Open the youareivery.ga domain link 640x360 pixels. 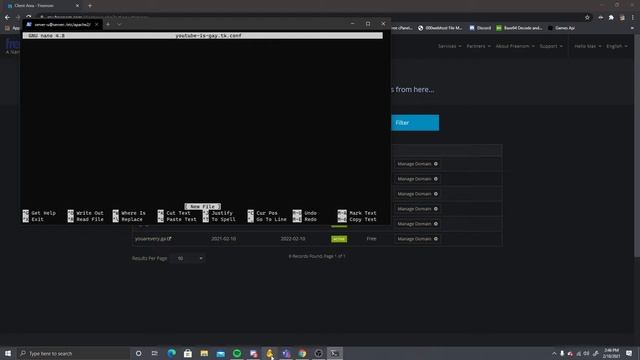point(153,239)
